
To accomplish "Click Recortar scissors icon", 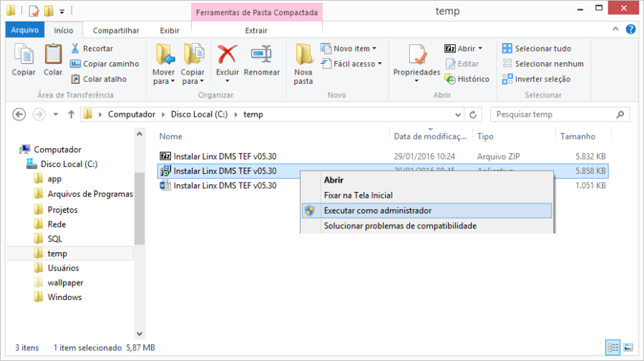I will [75, 48].
